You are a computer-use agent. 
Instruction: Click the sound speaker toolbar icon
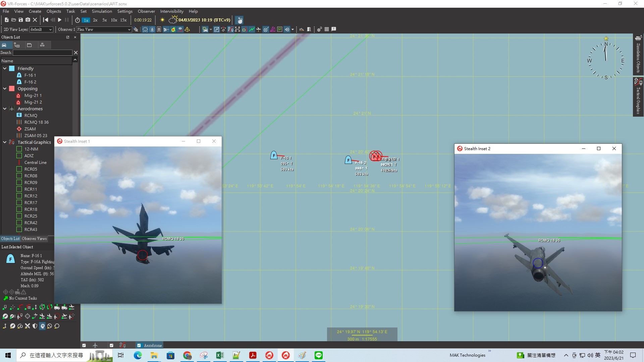(x=287, y=29)
